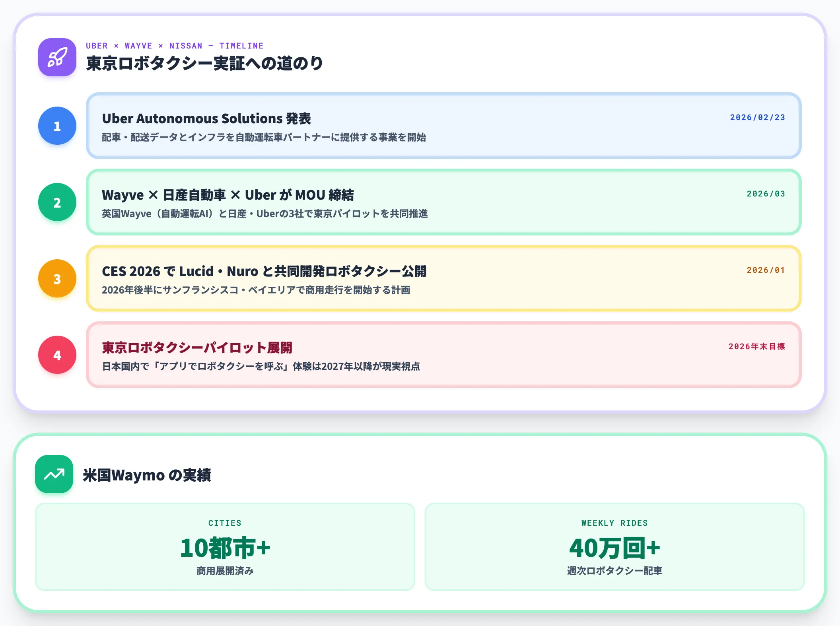Select the orange step 3 circle
This screenshot has height=626, width=840.
57,278
